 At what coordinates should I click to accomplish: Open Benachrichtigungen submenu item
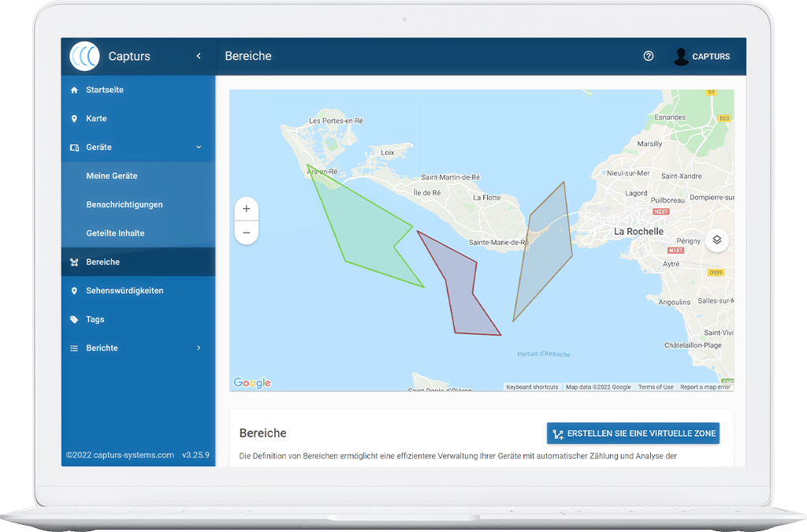coord(138,205)
